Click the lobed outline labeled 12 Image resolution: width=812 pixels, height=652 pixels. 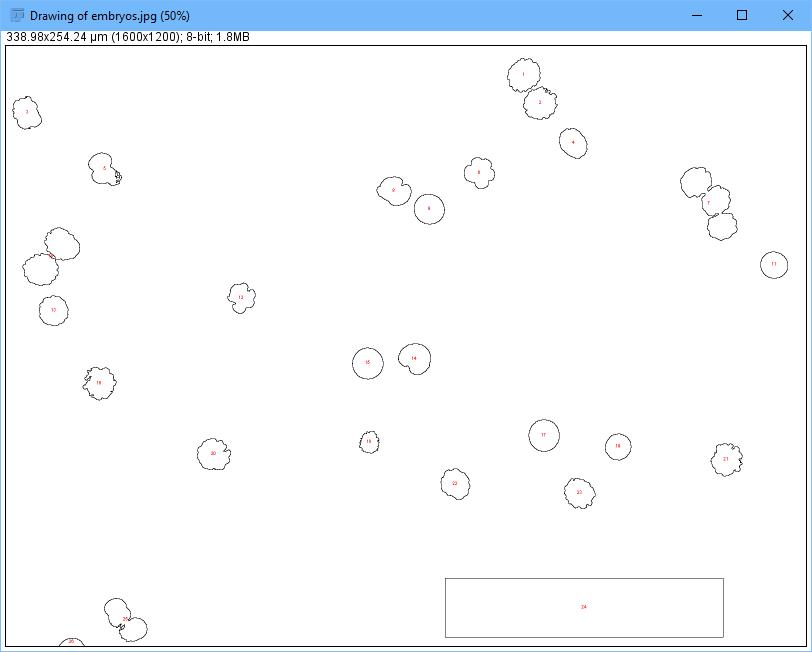(241, 298)
